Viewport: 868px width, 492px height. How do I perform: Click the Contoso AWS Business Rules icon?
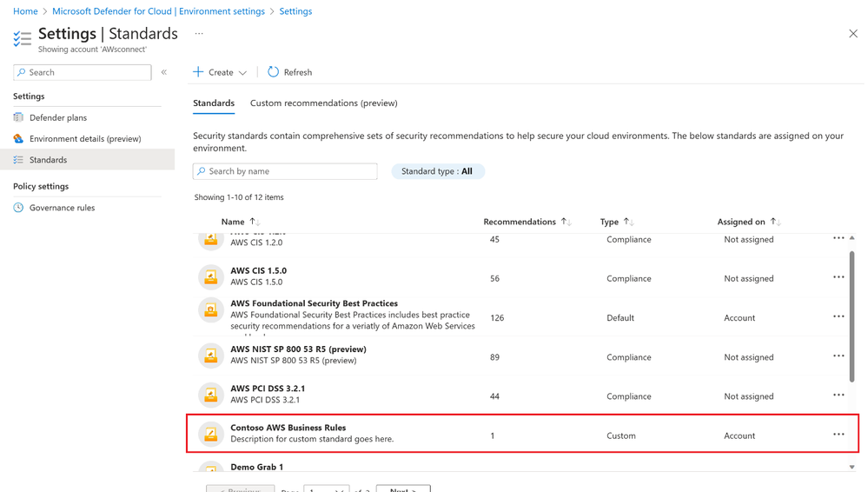tap(211, 434)
